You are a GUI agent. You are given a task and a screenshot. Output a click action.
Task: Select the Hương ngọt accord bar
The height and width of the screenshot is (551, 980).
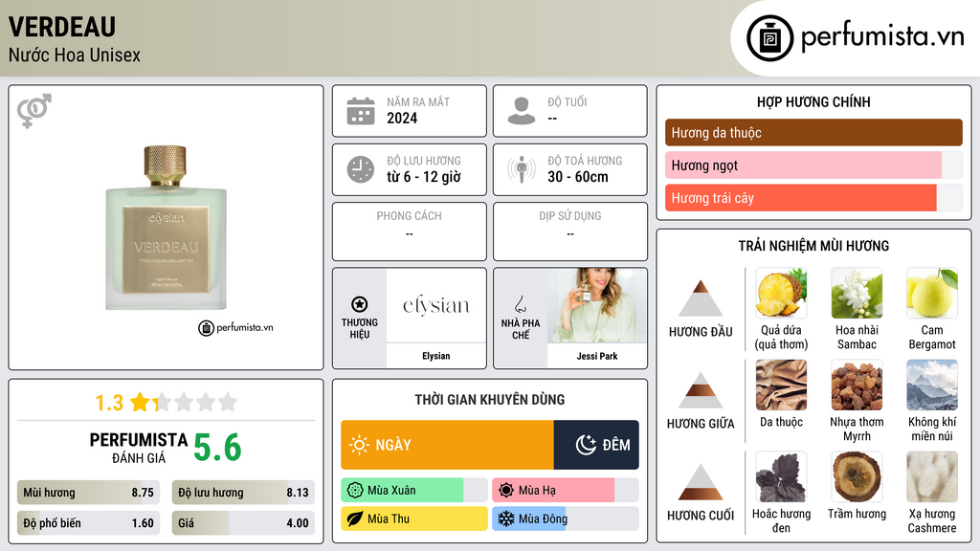[813, 165]
